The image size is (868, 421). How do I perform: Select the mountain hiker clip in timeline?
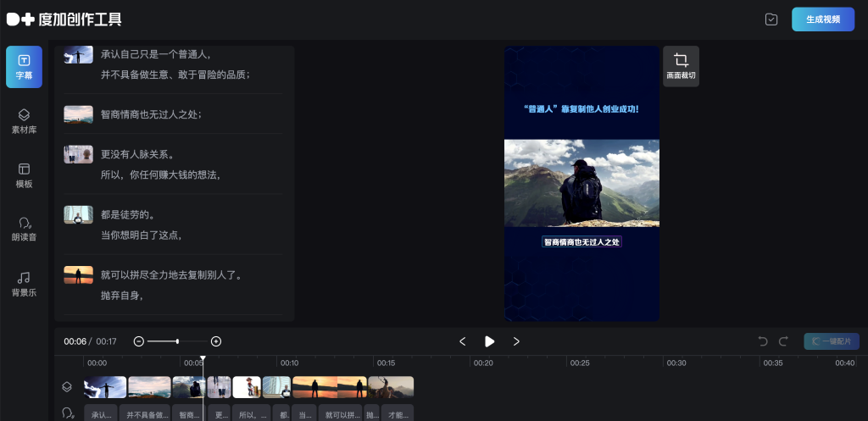[x=187, y=387]
